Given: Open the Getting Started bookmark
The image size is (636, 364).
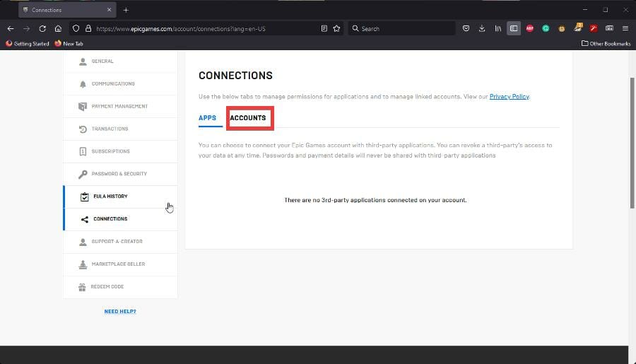Looking at the screenshot, I should click(x=27, y=43).
